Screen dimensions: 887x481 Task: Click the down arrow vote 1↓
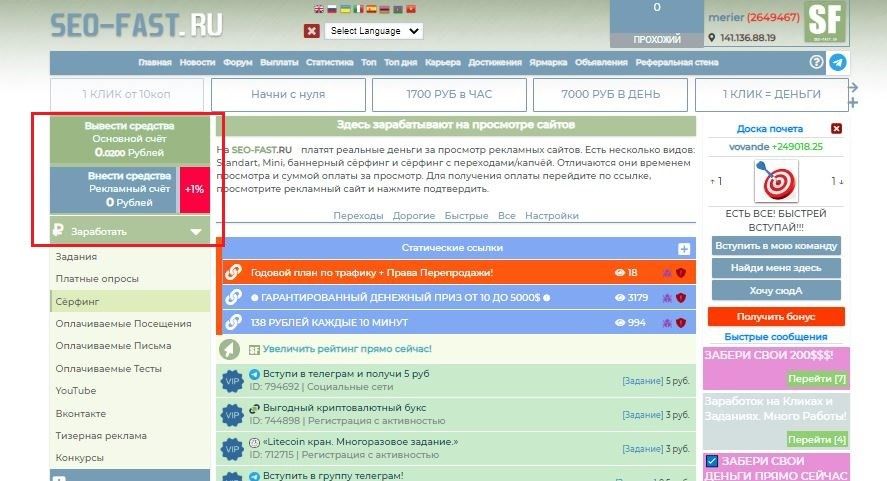click(x=837, y=181)
